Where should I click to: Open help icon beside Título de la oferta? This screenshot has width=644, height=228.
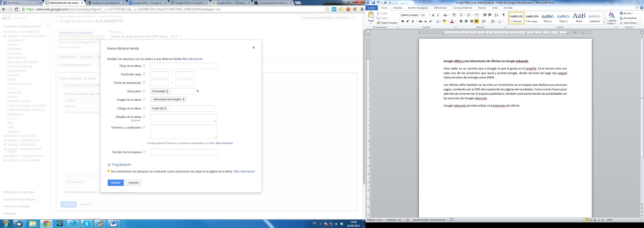click(x=144, y=66)
